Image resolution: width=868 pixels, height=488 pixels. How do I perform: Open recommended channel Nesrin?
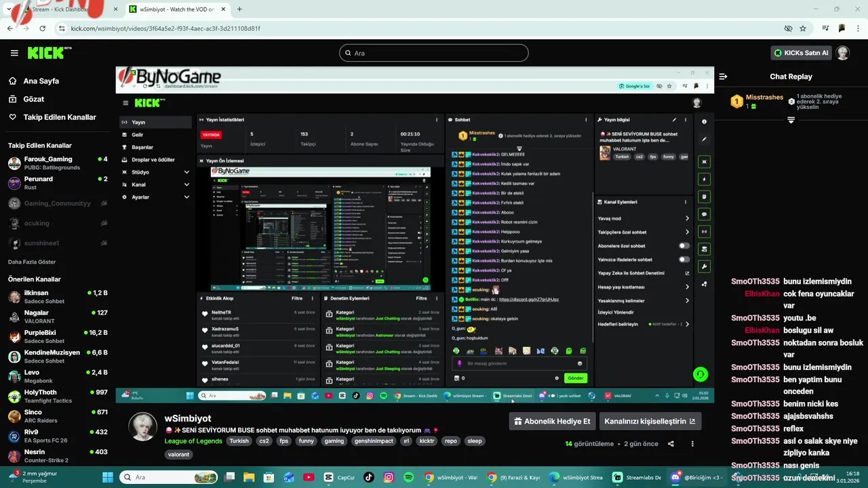pos(57,455)
